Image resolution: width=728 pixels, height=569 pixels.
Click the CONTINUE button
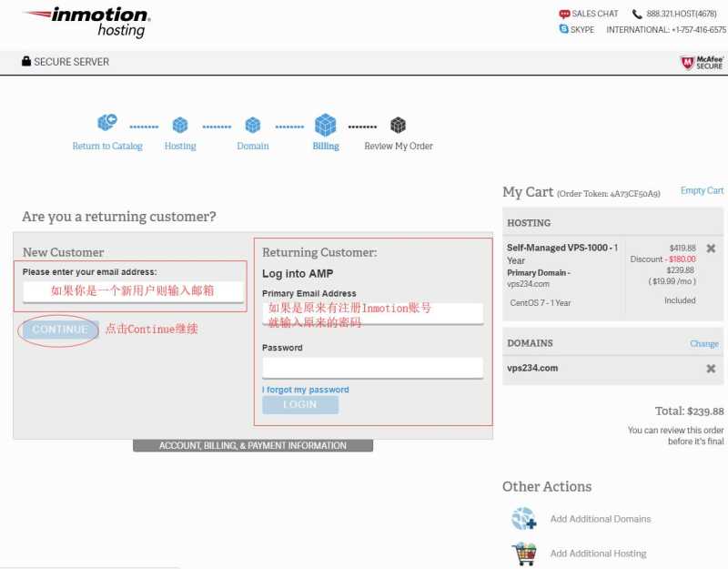coord(60,330)
